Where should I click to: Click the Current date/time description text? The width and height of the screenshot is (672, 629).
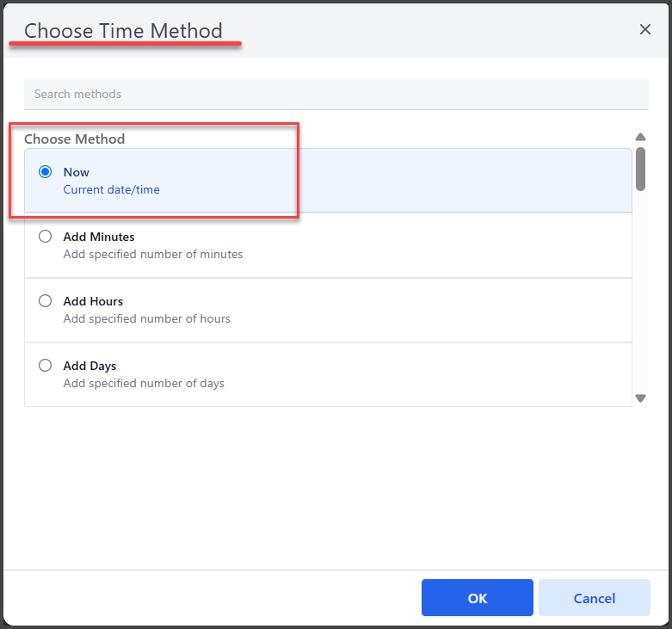pos(112,190)
